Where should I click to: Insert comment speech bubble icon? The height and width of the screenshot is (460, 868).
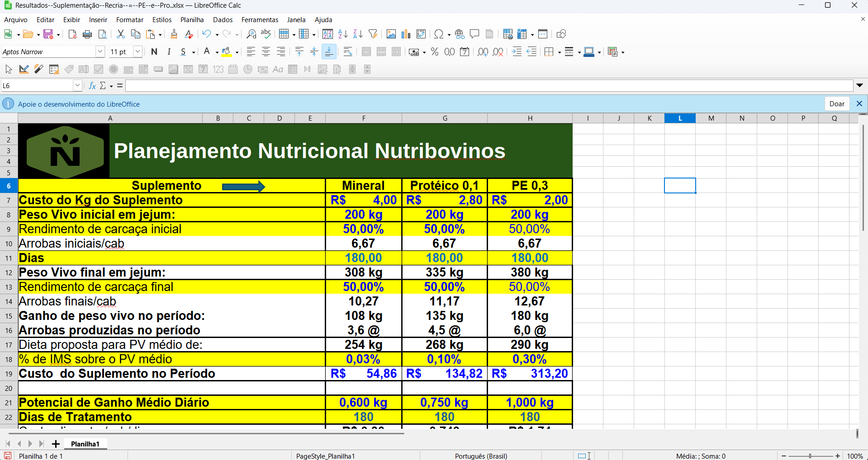click(474, 34)
